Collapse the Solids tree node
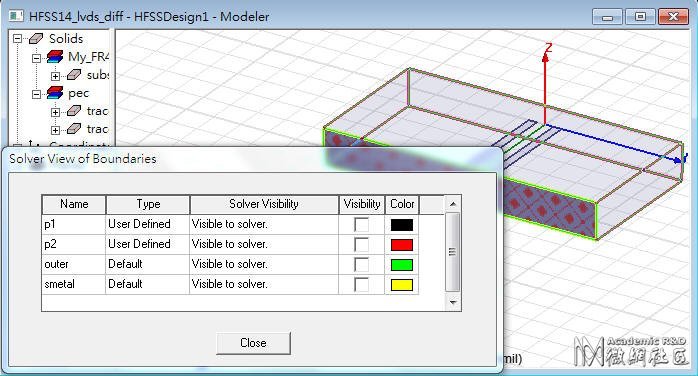This screenshot has height=376, width=698. tap(17, 39)
